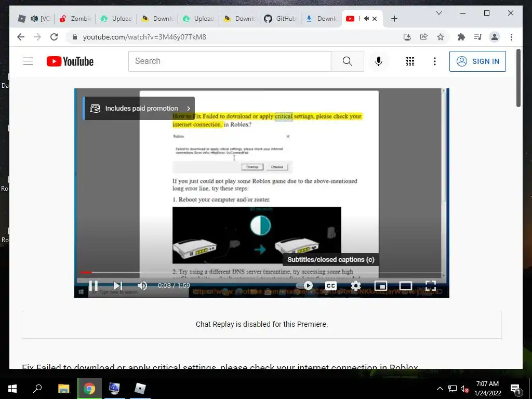Image resolution: width=532 pixels, height=399 pixels.
Task: Open Chrome's three-dot menu
Action: pos(511,37)
